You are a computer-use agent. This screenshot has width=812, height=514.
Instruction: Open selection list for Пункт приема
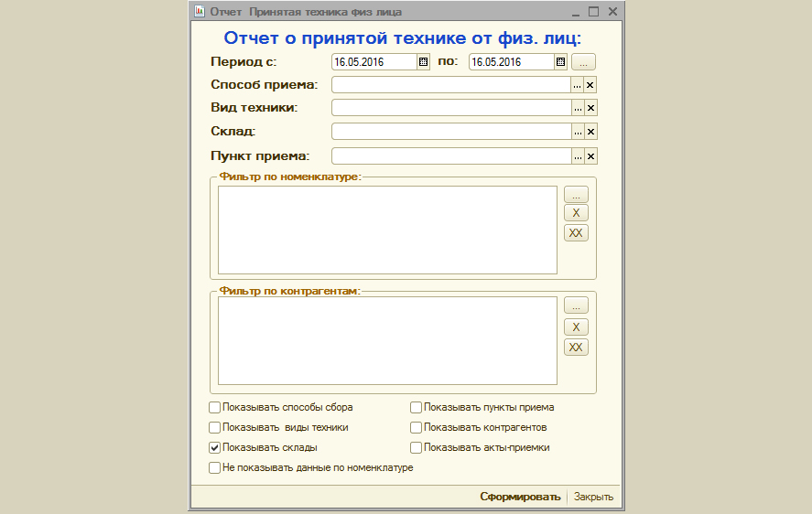coord(578,155)
